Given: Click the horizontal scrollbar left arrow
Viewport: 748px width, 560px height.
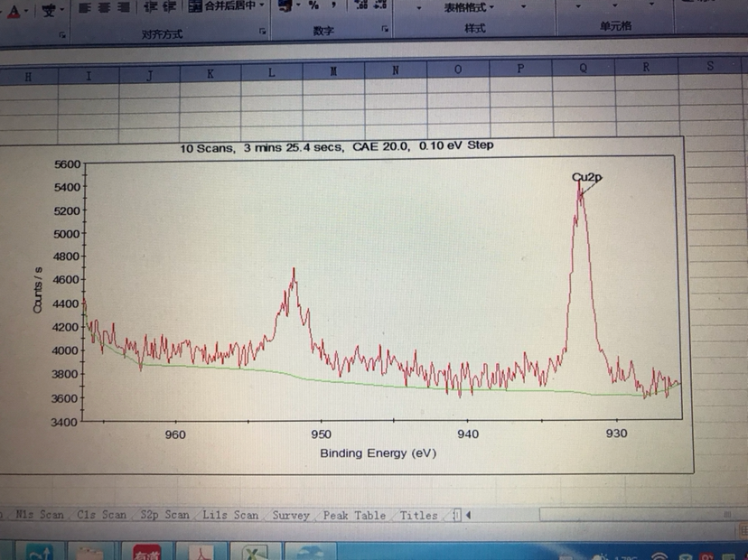Looking at the screenshot, I should point(469,515).
